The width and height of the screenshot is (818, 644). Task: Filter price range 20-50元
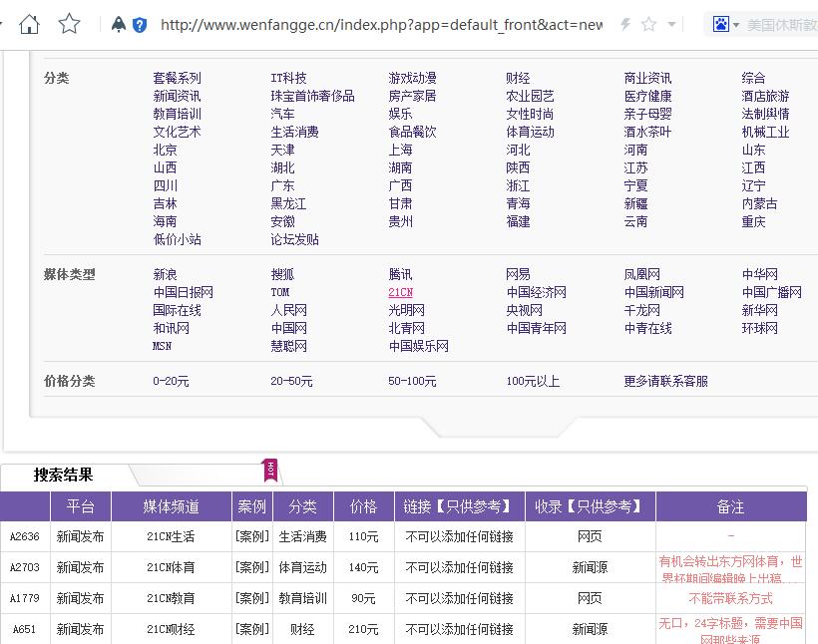(x=291, y=381)
